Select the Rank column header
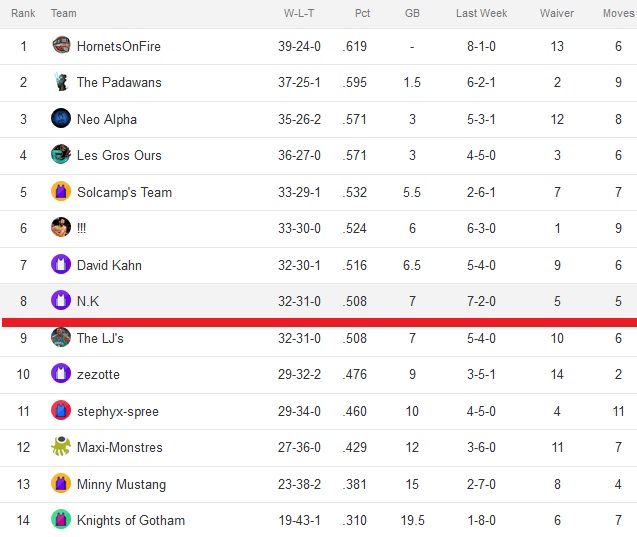The width and height of the screenshot is (637, 537). tap(23, 13)
